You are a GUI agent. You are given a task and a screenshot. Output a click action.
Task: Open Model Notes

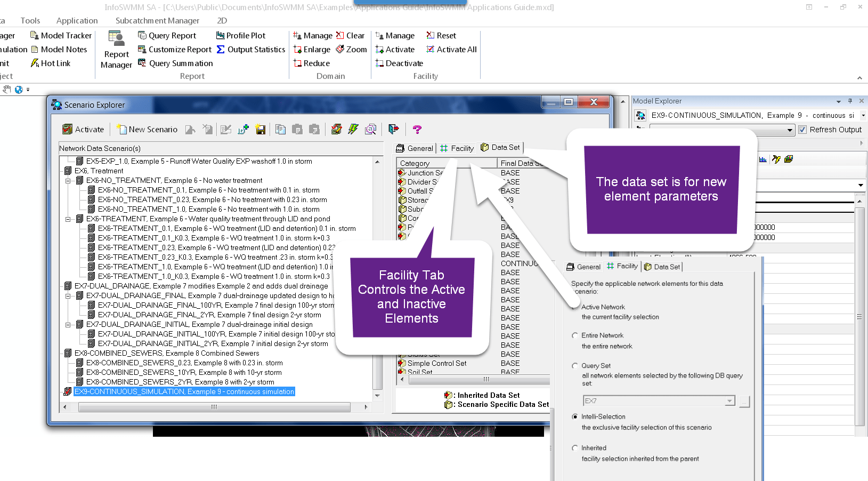point(59,49)
